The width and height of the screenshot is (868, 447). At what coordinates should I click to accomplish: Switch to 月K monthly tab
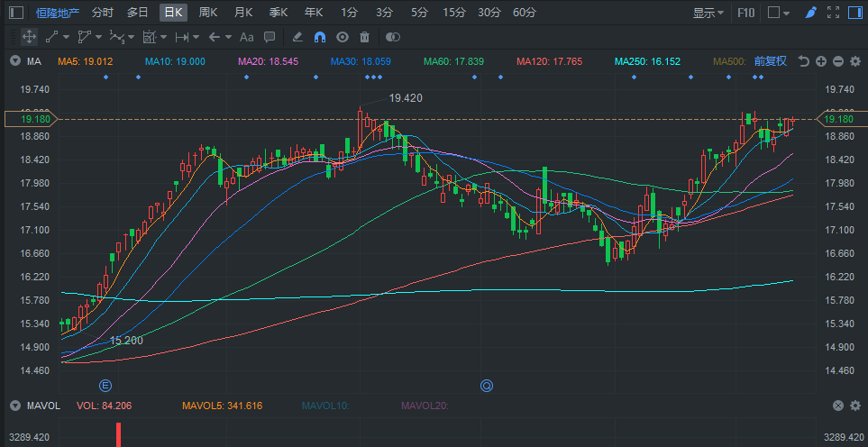click(x=243, y=13)
